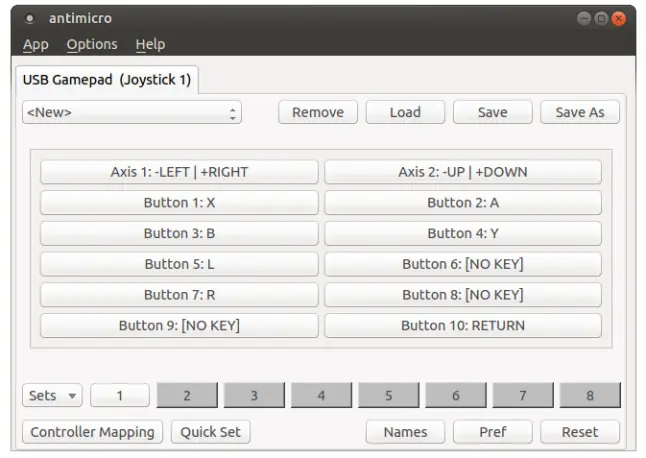The image size is (646, 458).
Task: Close the antimicro window
Action: coord(618,19)
